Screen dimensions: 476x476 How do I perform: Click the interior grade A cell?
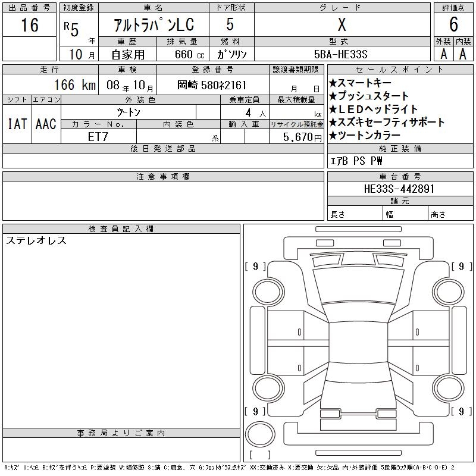[463, 54]
